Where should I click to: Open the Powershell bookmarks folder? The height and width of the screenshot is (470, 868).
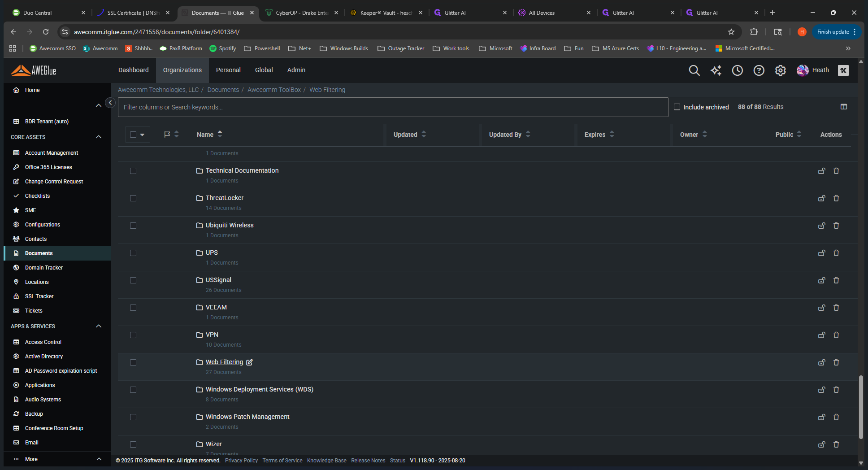[x=262, y=48]
